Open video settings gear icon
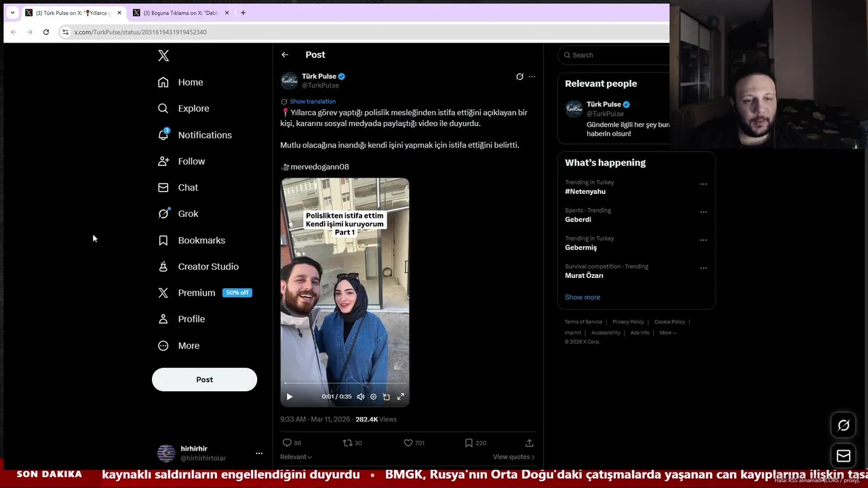This screenshot has height=488, width=868. (373, 396)
